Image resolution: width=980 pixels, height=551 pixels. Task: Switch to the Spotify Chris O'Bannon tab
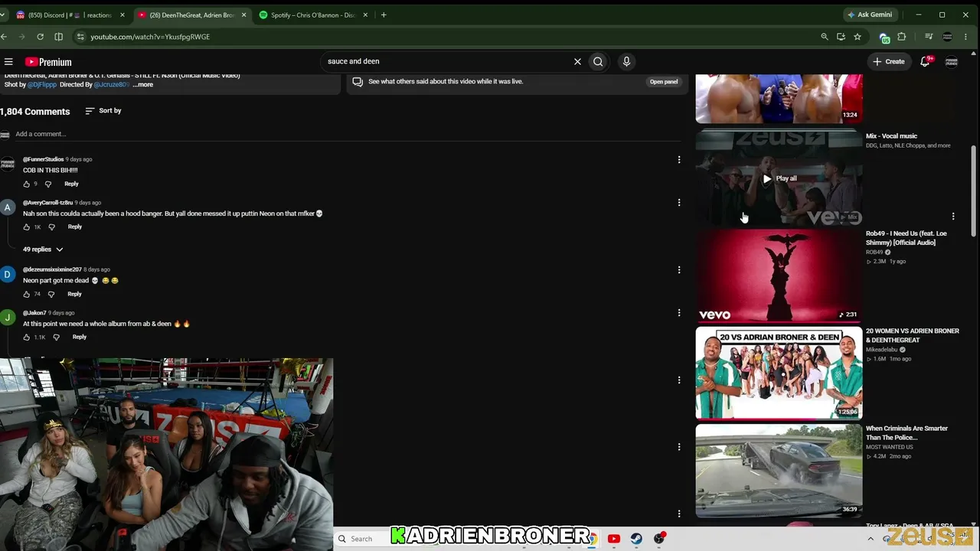[313, 15]
